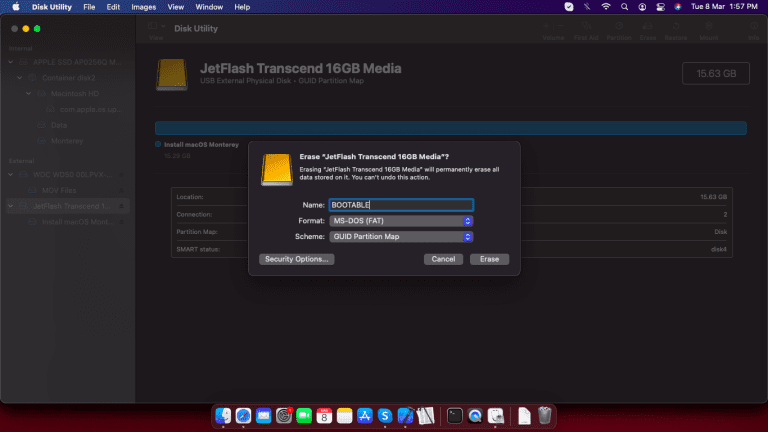Open the Partition toolbar icon
Screen dimensions: 768x432
pos(619,31)
